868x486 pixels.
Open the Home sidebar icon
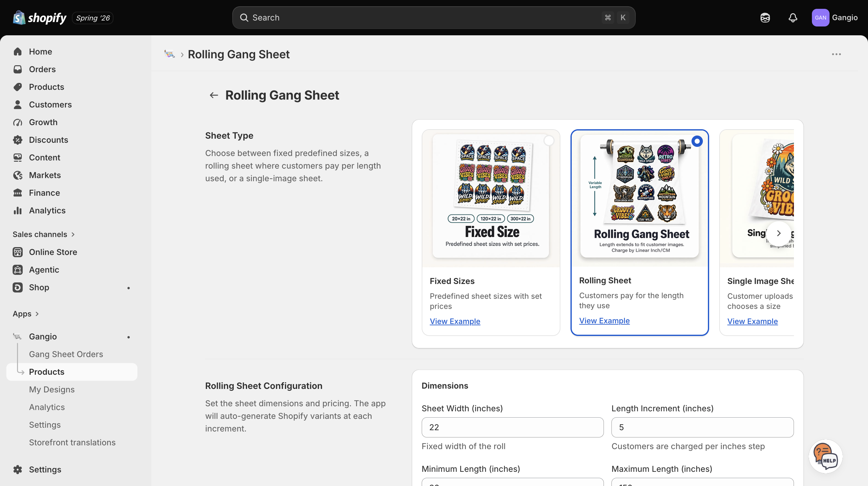tap(18, 52)
